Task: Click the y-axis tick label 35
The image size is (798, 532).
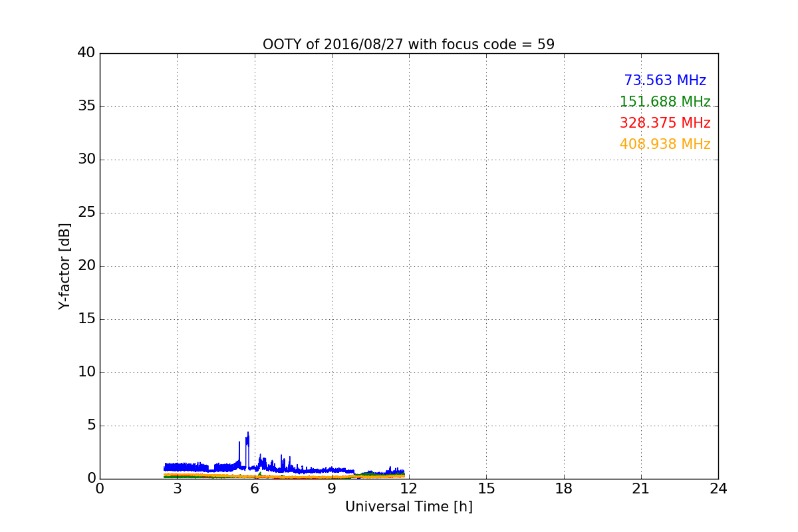Action: coord(86,106)
